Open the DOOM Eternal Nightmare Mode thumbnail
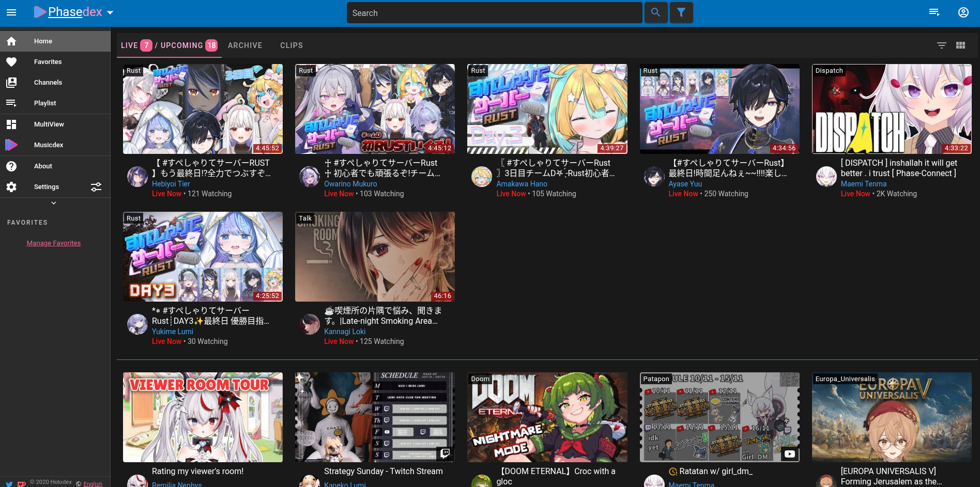Viewport: 980px width, 487px height. tap(547, 417)
